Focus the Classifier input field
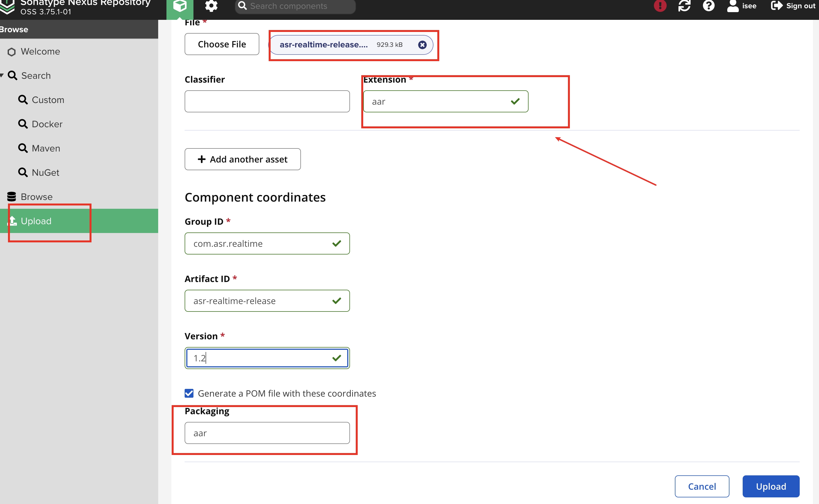This screenshot has height=504, width=819. [267, 101]
